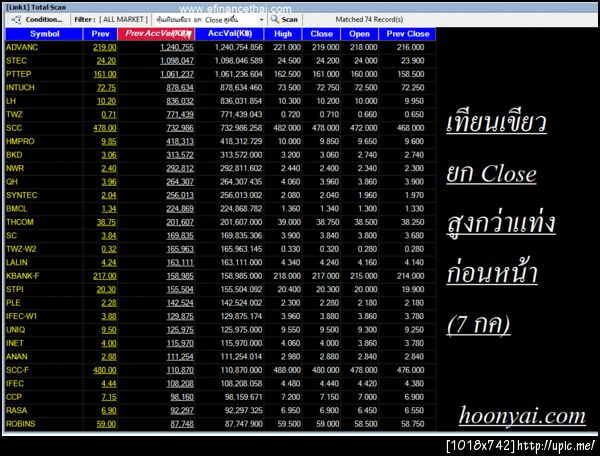Sort by the High column header
This screenshot has width=600, height=456.
point(283,34)
